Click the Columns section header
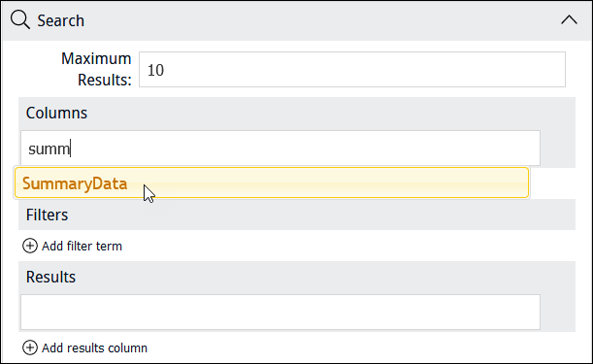593x364 pixels. tap(56, 113)
